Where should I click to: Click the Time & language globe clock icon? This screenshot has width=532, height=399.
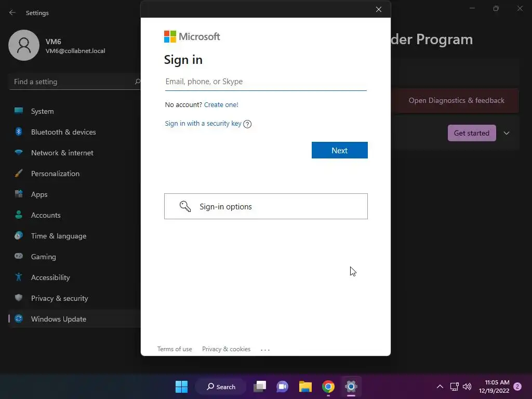[19, 235]
